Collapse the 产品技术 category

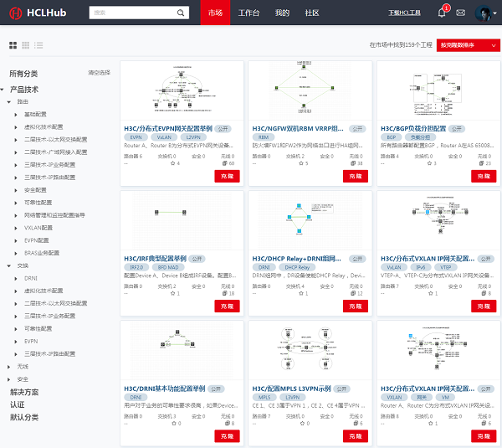pos(5,89)
